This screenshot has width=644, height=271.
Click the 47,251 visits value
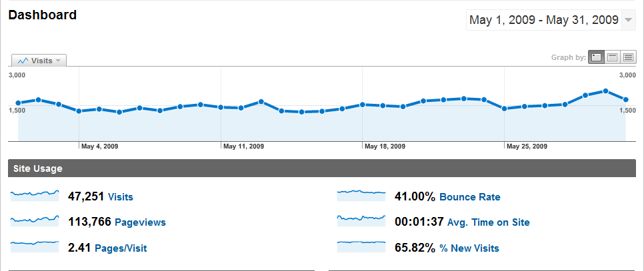(86, 196)
